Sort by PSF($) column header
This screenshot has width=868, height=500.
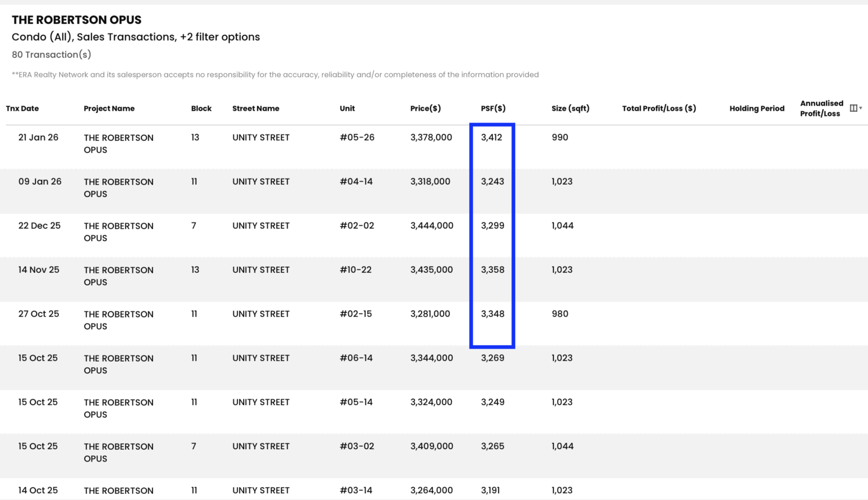(493, 108)
